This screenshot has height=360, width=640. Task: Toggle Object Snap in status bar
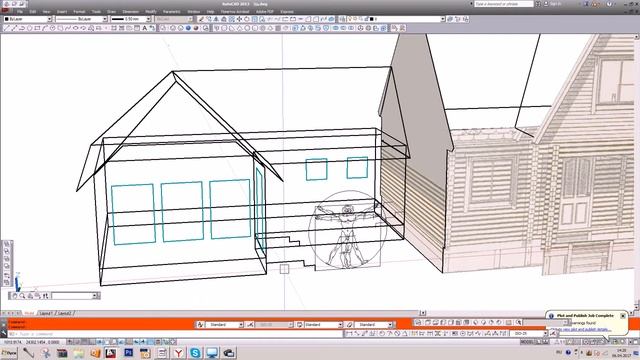[x=107, y=342]
